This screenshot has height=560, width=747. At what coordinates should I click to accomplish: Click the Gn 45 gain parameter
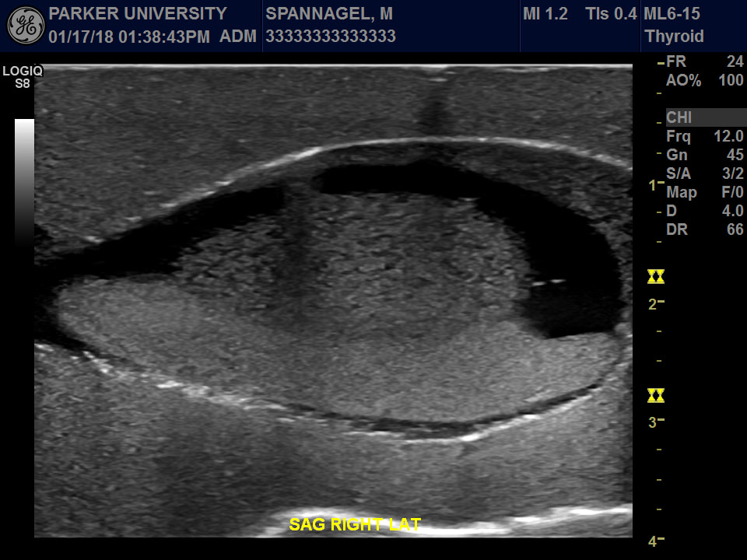(705, 155)
